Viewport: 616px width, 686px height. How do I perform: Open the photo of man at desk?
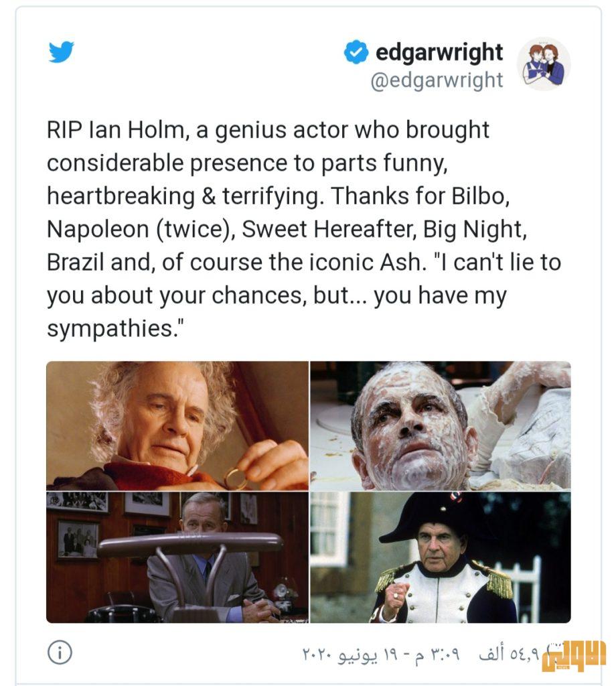pos(177,557)
